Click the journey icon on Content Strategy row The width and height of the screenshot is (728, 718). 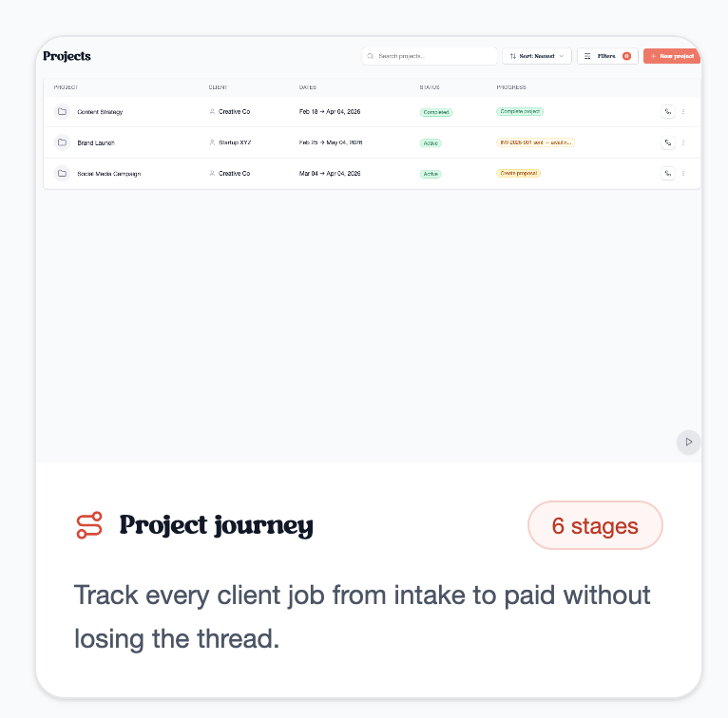[668, 112]
